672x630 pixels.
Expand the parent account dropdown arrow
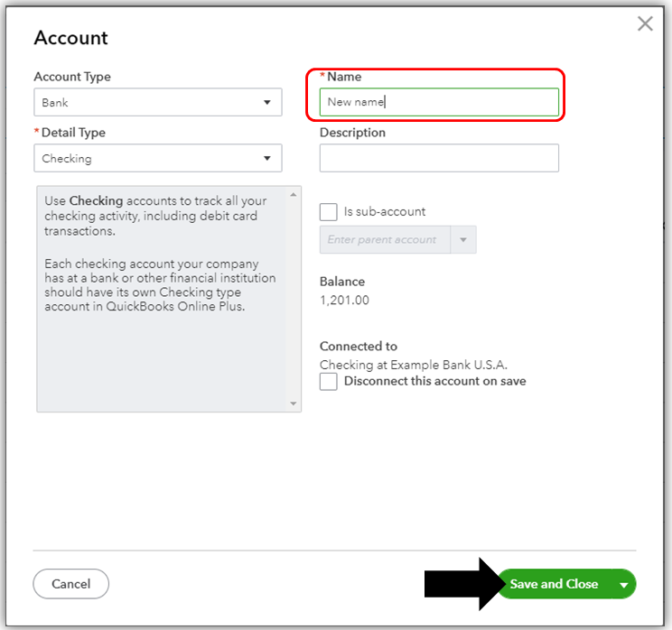463,240
